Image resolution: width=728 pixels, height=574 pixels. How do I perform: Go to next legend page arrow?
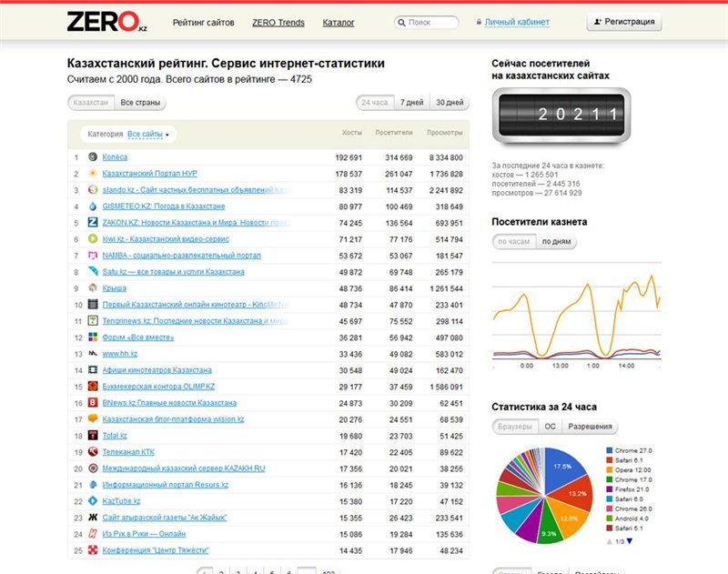tap(630, 541)
